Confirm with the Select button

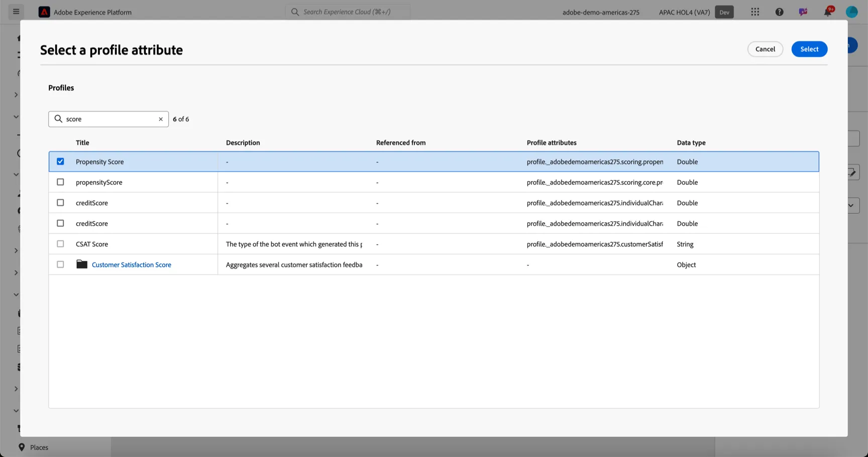[x=809, y=49]
